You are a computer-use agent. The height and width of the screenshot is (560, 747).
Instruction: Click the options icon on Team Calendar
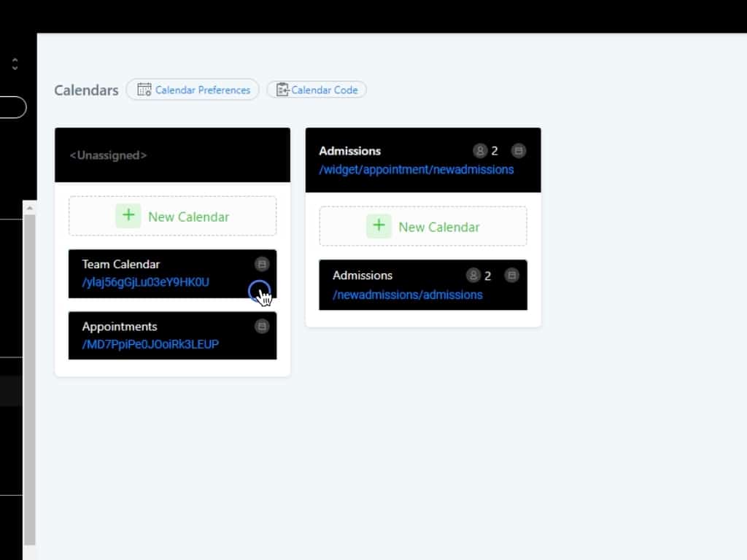[x=262, y=264]
